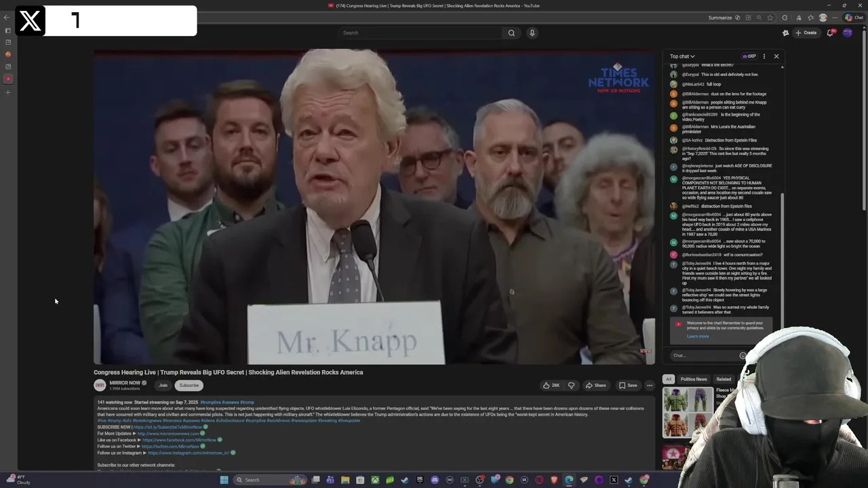The height and width of the screenshot is (488, 868).
Task: Click Learn more in chat welcome notice
Action: [698, 336]
